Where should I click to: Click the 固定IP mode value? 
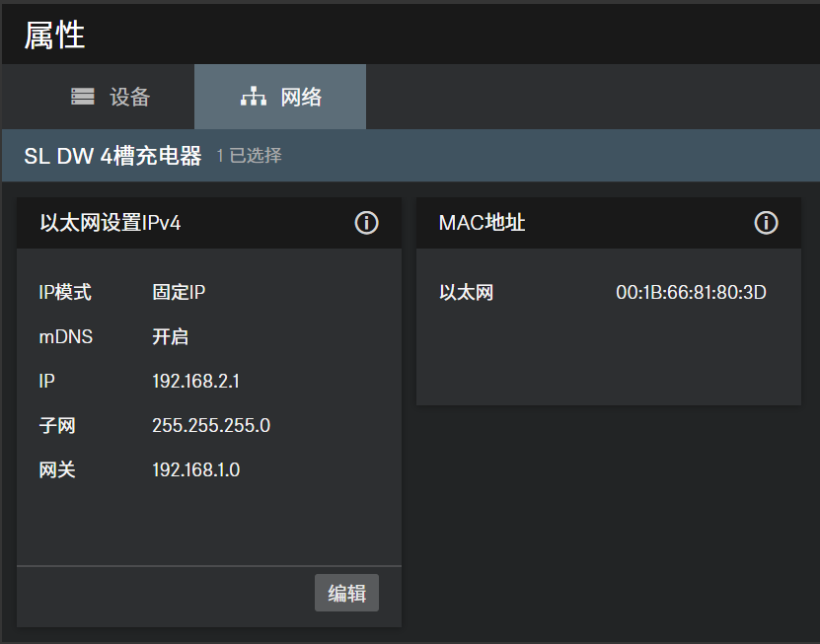click(x=179, y=292)
